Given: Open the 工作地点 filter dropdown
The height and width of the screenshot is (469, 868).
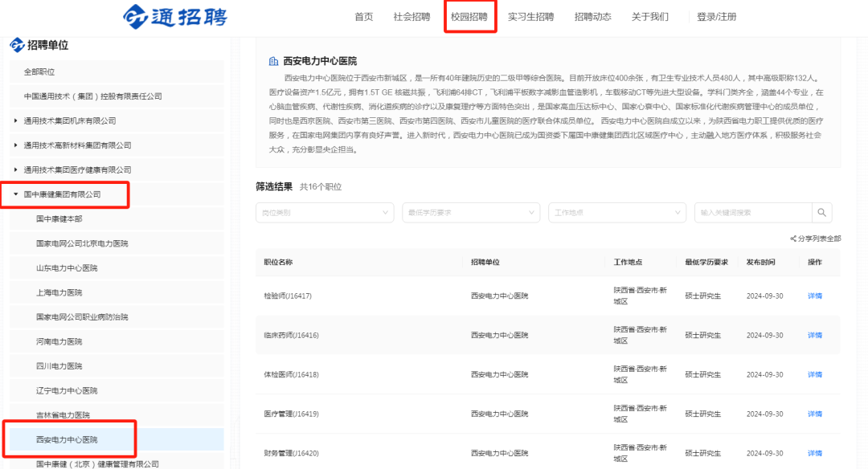Looking at the screenshot, I should pos(617,212).
